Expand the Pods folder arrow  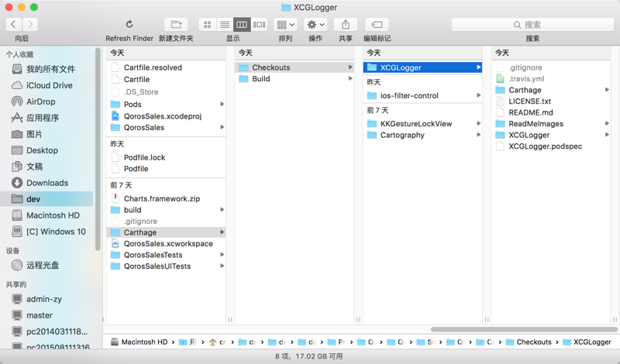pyautogui.click(x=222, y=105)
